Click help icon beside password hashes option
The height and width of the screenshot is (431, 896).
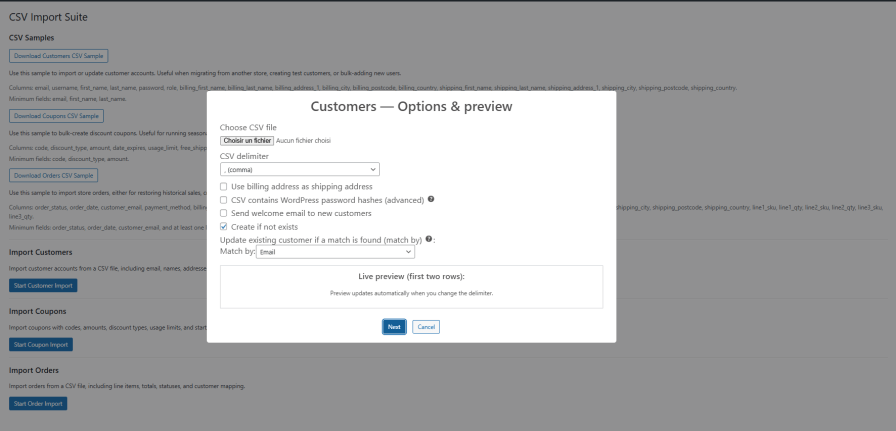point(431,200)
